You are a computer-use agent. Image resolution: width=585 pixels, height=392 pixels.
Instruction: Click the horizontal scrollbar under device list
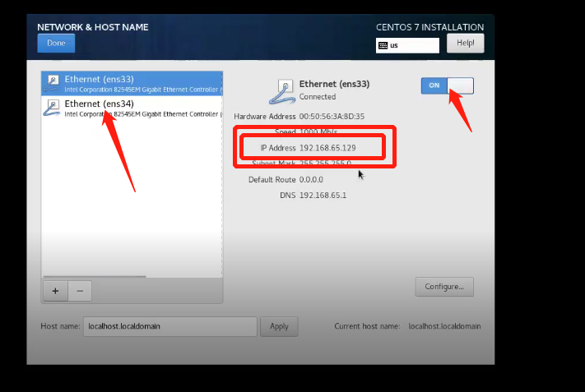click(x=95, y=276)
